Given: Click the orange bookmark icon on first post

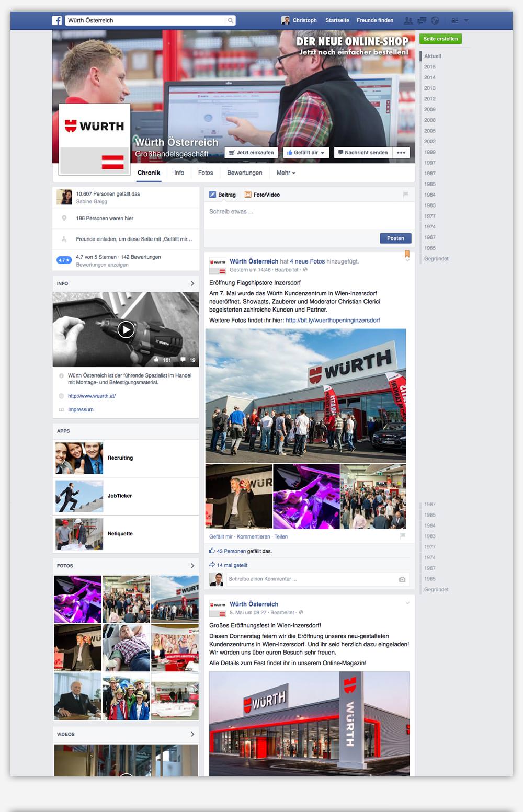Looking at the screenshot, I should click(x=407, y=254).
